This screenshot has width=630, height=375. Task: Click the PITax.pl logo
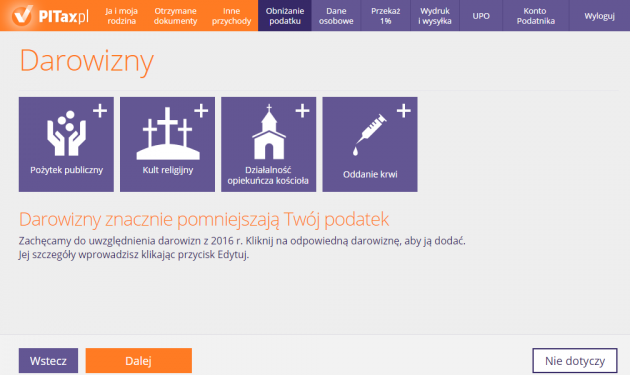[x=50, y=16]
